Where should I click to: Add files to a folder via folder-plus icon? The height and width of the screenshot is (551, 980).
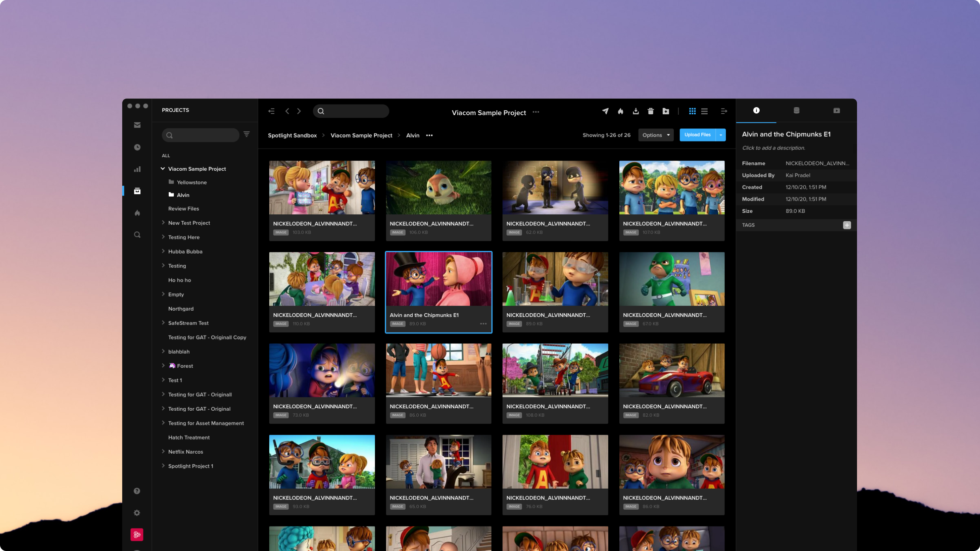[x=666, y=111]
